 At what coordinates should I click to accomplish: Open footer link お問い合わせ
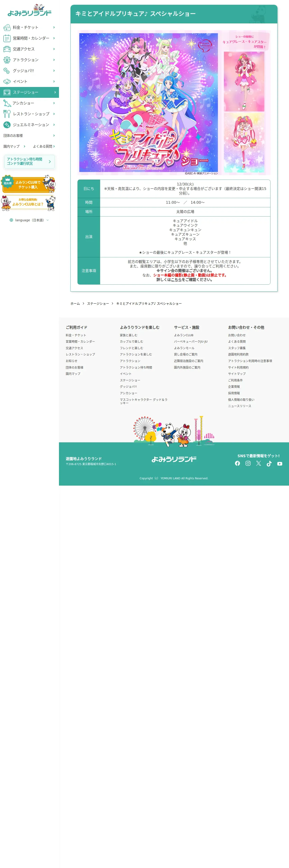237,335
